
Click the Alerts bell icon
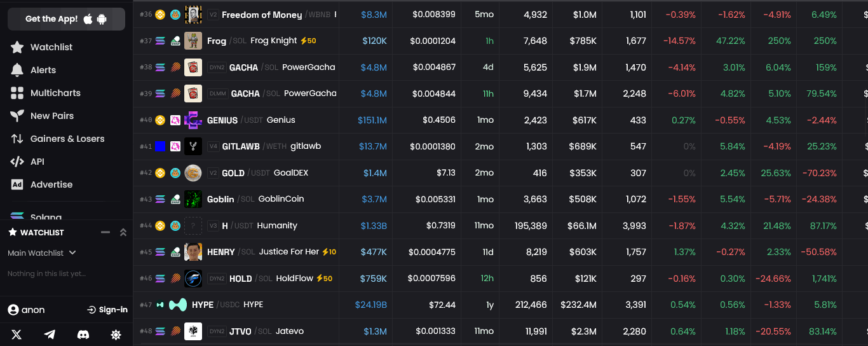click(17, 70)
